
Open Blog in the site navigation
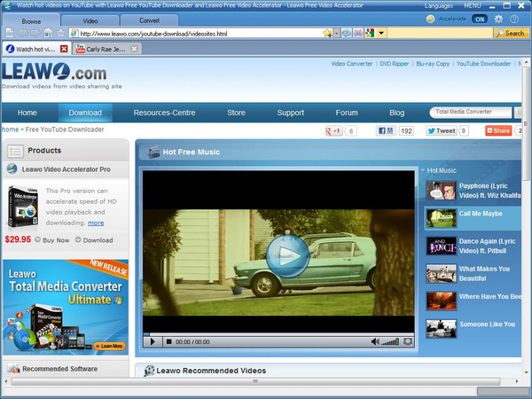(x=396, y=113)
